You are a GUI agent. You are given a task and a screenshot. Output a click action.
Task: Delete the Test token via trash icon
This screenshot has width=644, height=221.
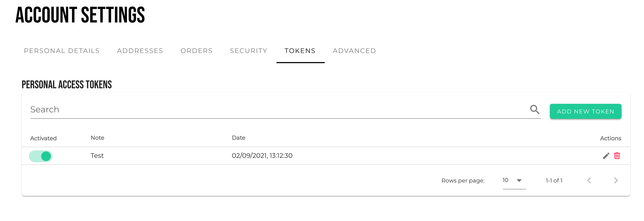pos(617,156)
